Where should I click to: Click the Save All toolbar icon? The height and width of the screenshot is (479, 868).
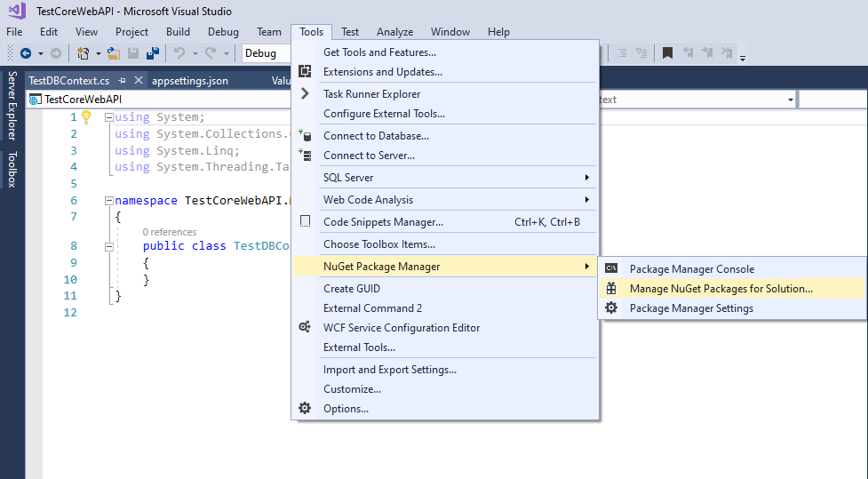click(152, 53)
